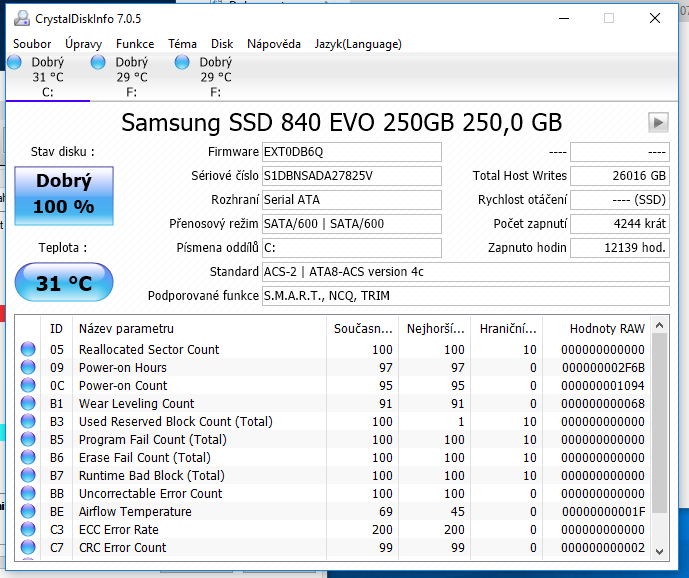Click the 31 °C temperature button
The image size is (689, 578).
point(64,283)
